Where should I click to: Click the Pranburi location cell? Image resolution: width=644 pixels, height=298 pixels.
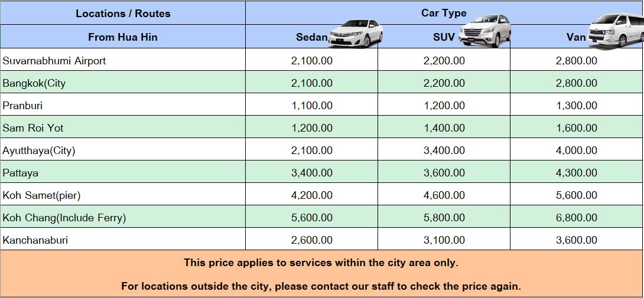tap(23, 106)
